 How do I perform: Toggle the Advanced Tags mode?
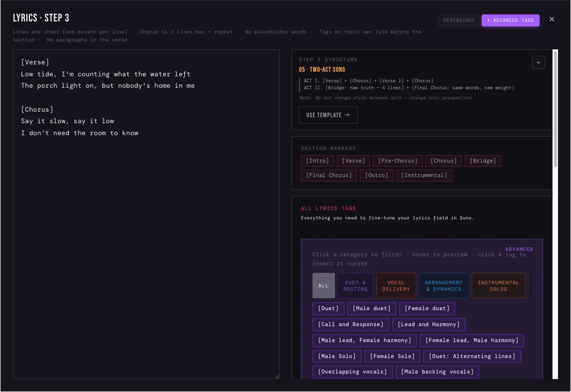click(x=510, y=20)
